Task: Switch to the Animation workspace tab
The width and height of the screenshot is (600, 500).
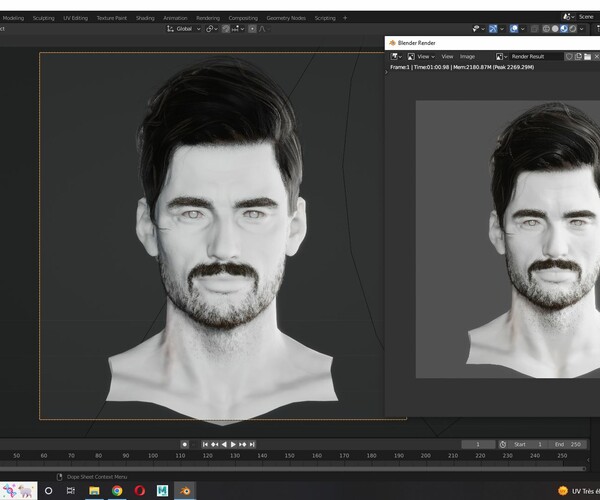Action: (175, 18)
